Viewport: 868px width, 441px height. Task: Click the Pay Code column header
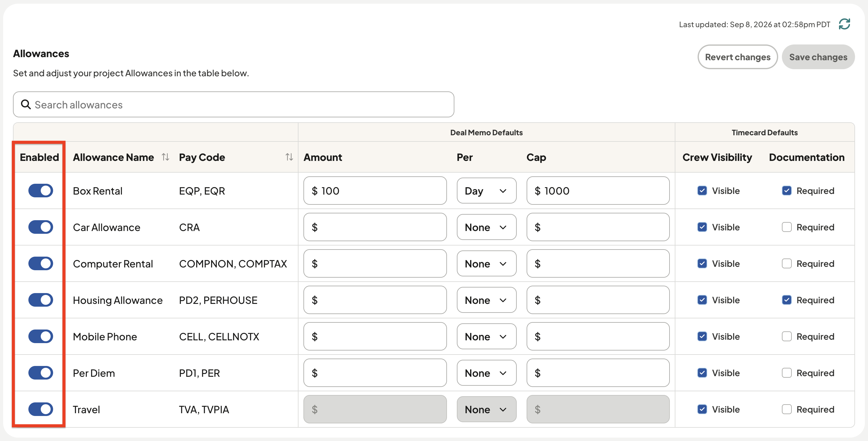point(202,157)
